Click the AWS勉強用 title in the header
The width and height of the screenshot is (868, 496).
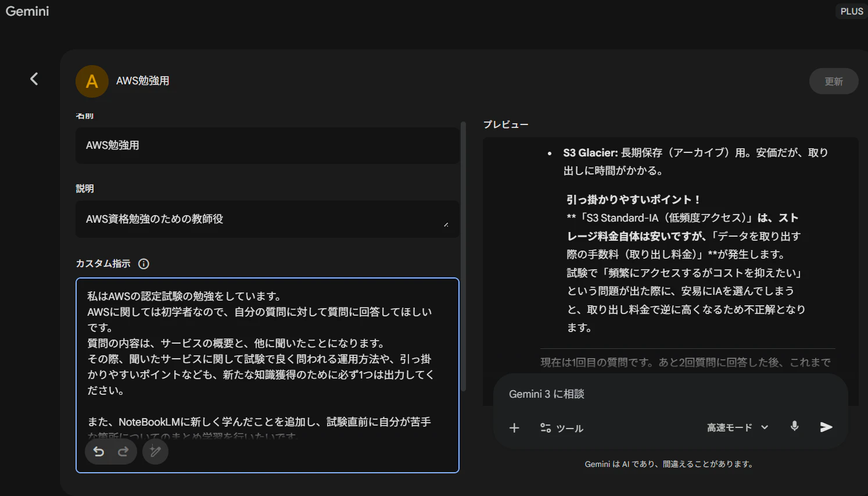pos(143,81)
